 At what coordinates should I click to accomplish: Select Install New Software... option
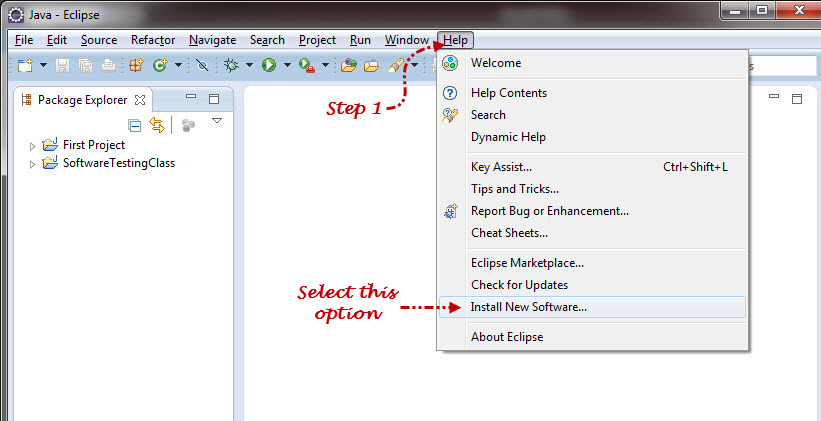[x=592, y=307]
